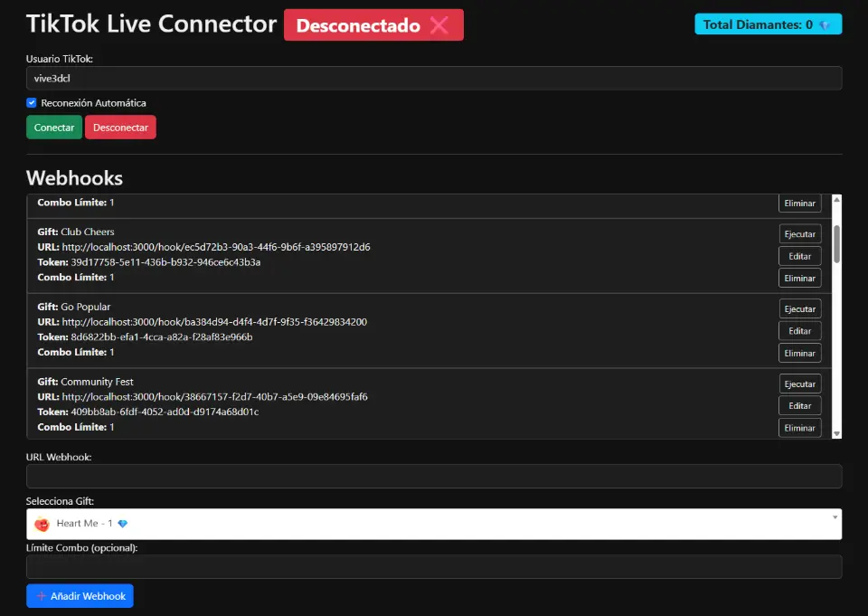Click the diamond icon in Total Diamantes
Viewport: 868px width, 616px height.
coord(824,25)
